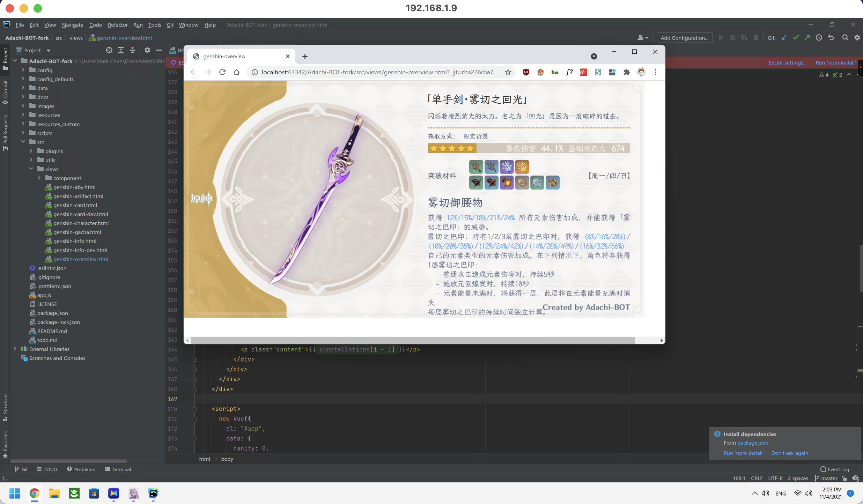Open the Project view dropdown

48,50
